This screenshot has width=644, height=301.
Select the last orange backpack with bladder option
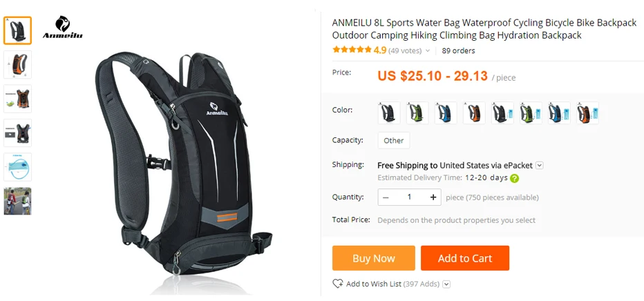coord(587,113)
